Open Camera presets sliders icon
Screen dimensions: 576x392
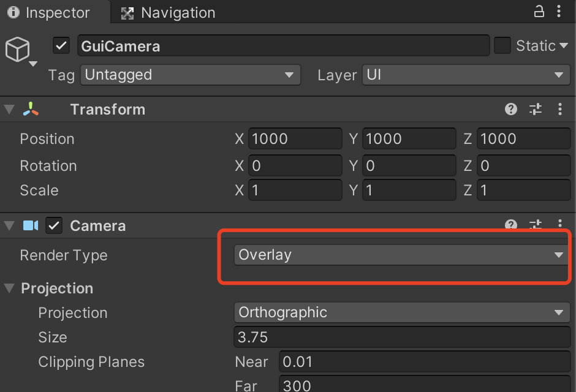535,224
